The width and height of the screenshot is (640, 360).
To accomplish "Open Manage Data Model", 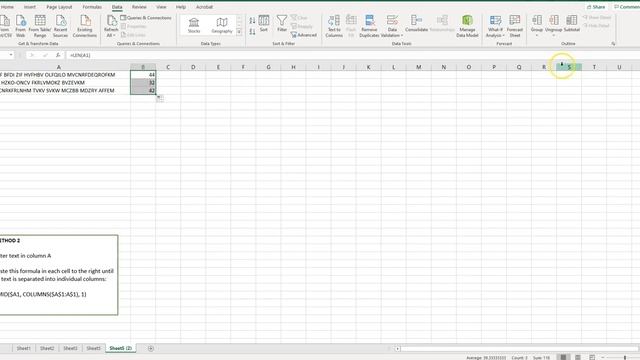I will [x=467, y=26].
